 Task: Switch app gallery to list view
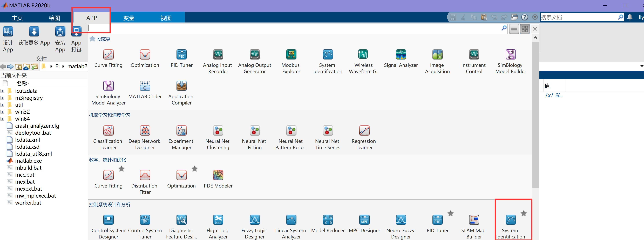click(514, 29)
